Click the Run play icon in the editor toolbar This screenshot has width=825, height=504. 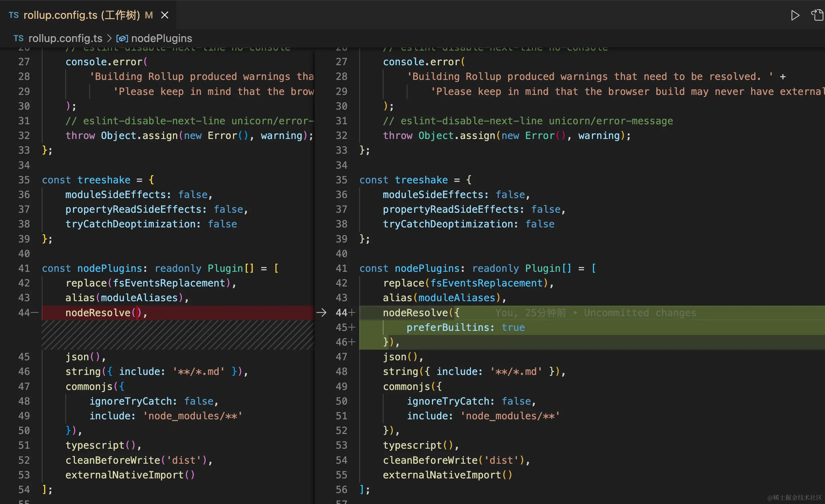tap(795, 15)
